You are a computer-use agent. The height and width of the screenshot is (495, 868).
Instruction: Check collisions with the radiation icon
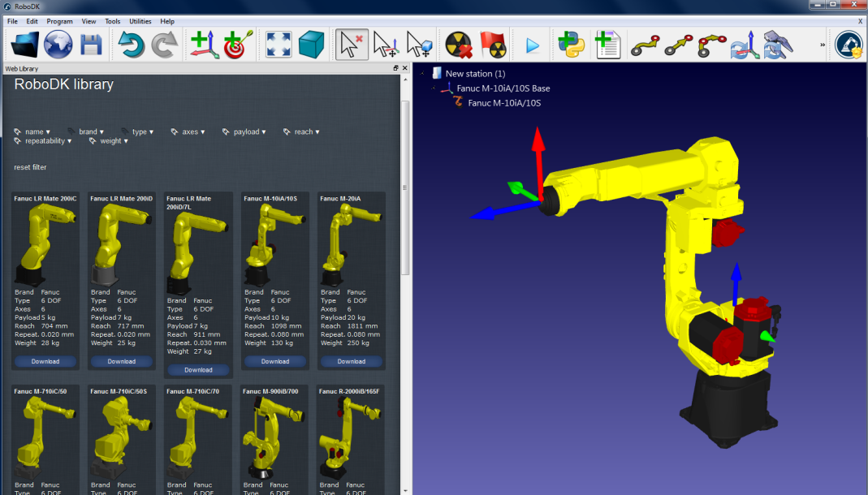click(460, 45)
